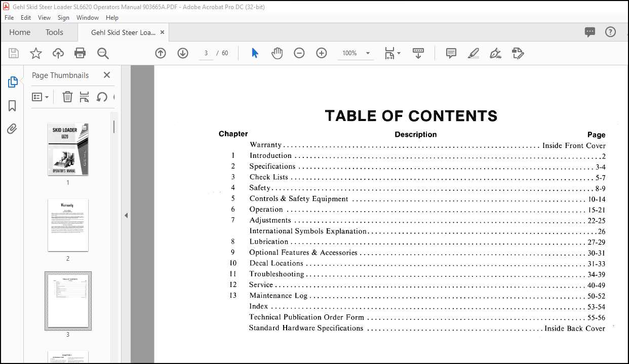Click the insert pages thumbnail icon
This screenshot has height=364, width=629.
click(85, 97)
